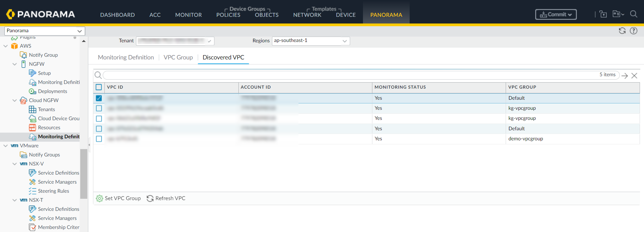Click the Refresh VPC icon button
The height and width of the screenshot is (232, 644).
(150, 198)
